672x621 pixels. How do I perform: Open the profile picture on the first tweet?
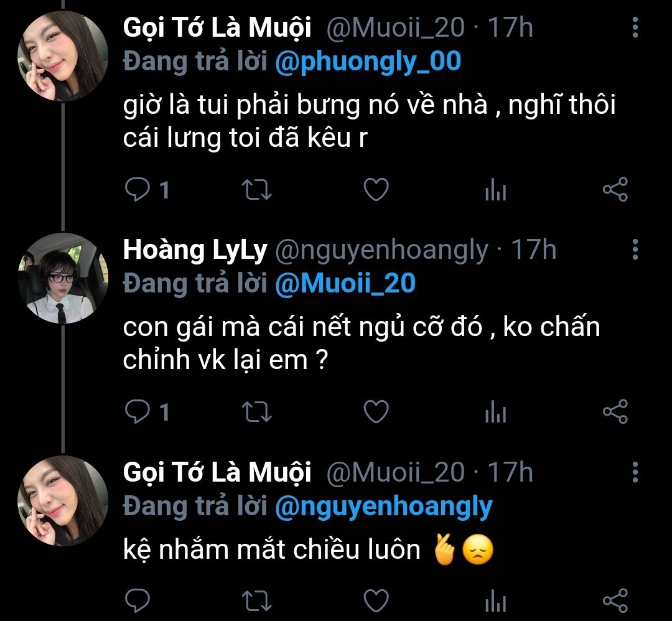[x=63, y=57]
